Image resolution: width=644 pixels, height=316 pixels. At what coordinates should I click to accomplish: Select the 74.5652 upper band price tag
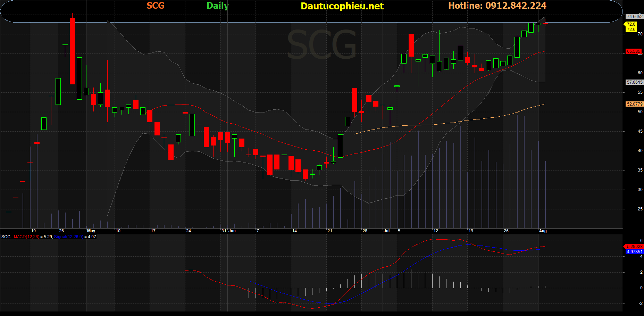(634, 16)
